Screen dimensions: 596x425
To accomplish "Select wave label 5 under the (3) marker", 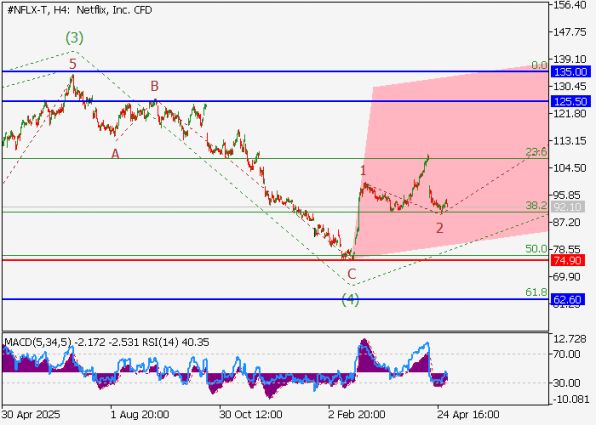I will coord(73,64).
